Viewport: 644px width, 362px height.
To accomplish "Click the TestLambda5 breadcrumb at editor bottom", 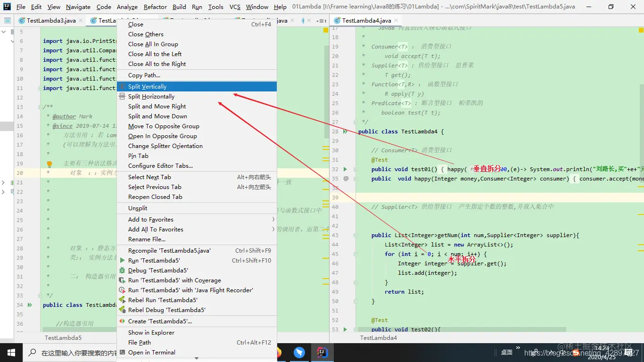I will (x=63, y=338).
